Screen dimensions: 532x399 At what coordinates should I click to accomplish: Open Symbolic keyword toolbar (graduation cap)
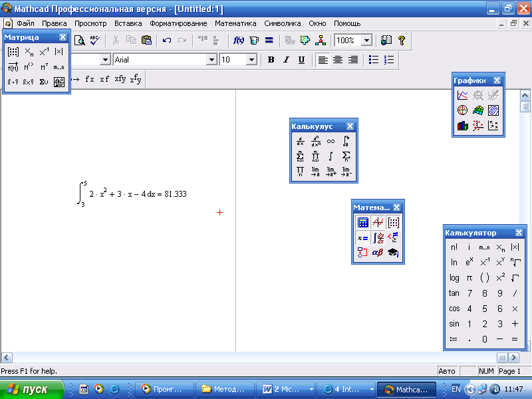click(x=393, y=253)
